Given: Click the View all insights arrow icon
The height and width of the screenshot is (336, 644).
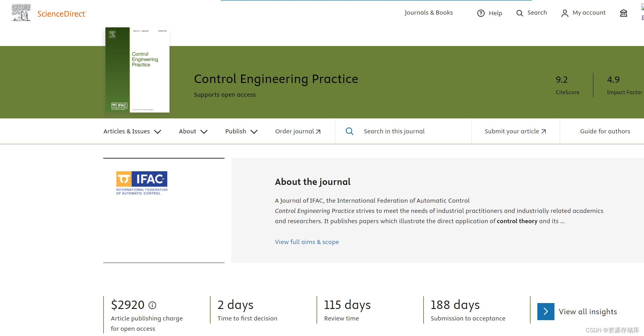Looking at the screenshot, I should pos(546,311).
